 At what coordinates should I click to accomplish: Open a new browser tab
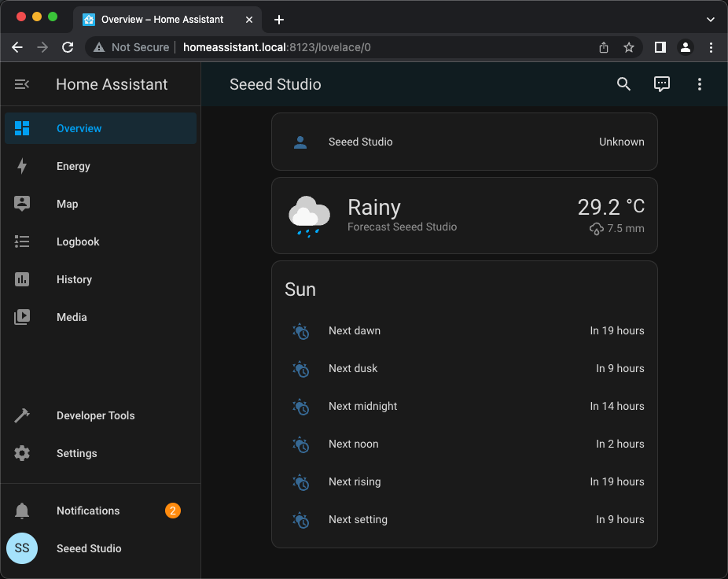(278, 20)
